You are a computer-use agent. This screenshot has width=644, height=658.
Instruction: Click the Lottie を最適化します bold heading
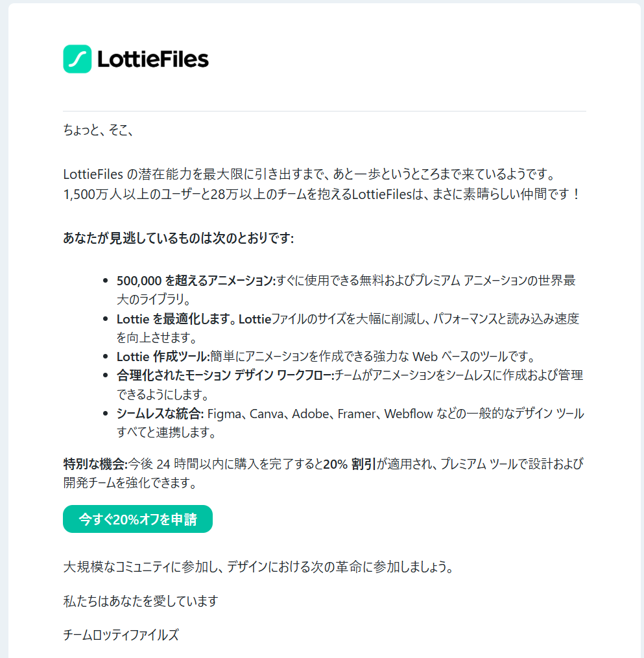(176, 319)
